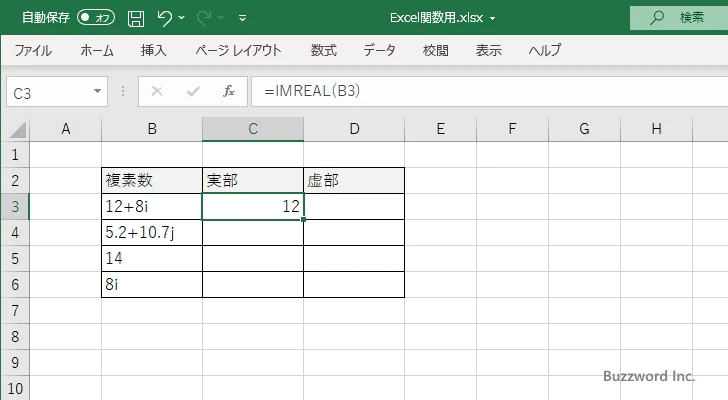Image resolution: width=728 pixels, height=400 pixels.
Task: Select column D header
Action: click(x=354, y=129)
